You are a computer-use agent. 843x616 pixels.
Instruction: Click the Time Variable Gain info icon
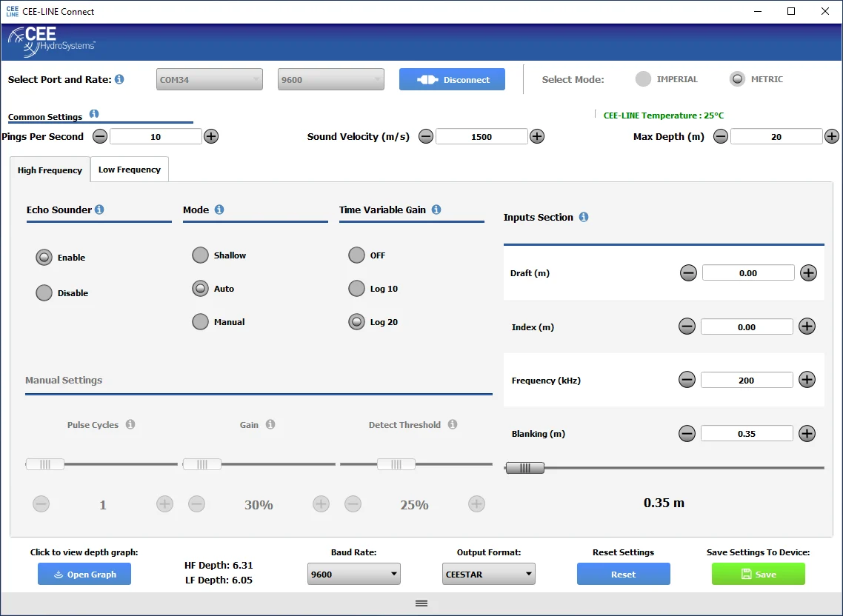436,210
